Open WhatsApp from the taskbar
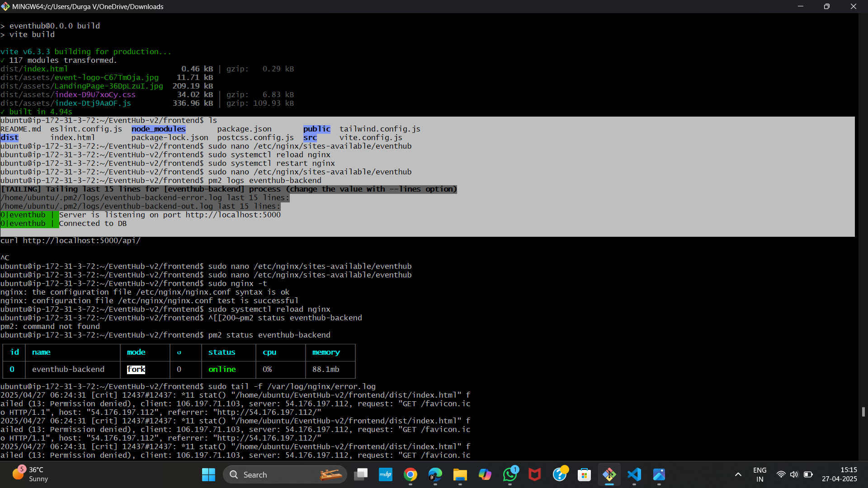The image size is (868, 488). point(510,474)
